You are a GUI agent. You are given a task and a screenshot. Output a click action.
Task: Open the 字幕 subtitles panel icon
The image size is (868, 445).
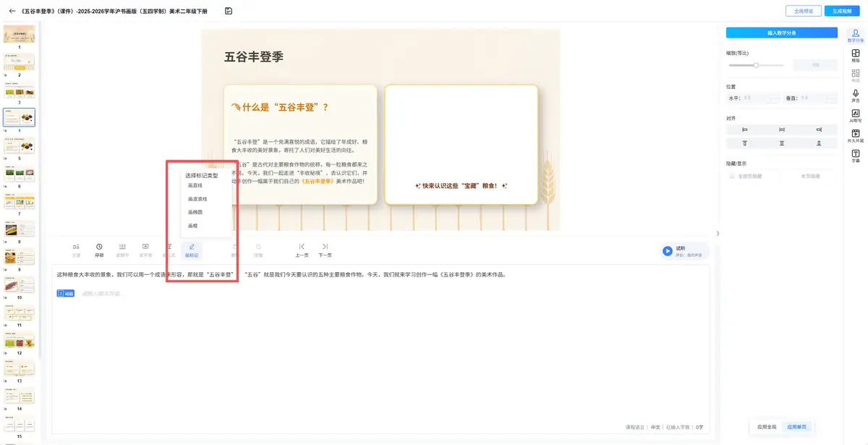856,156
